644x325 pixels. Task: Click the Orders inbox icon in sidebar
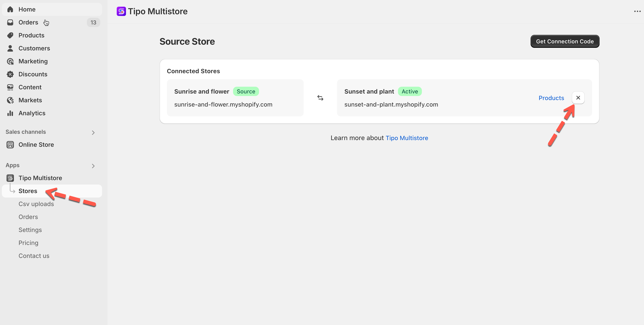10,22
